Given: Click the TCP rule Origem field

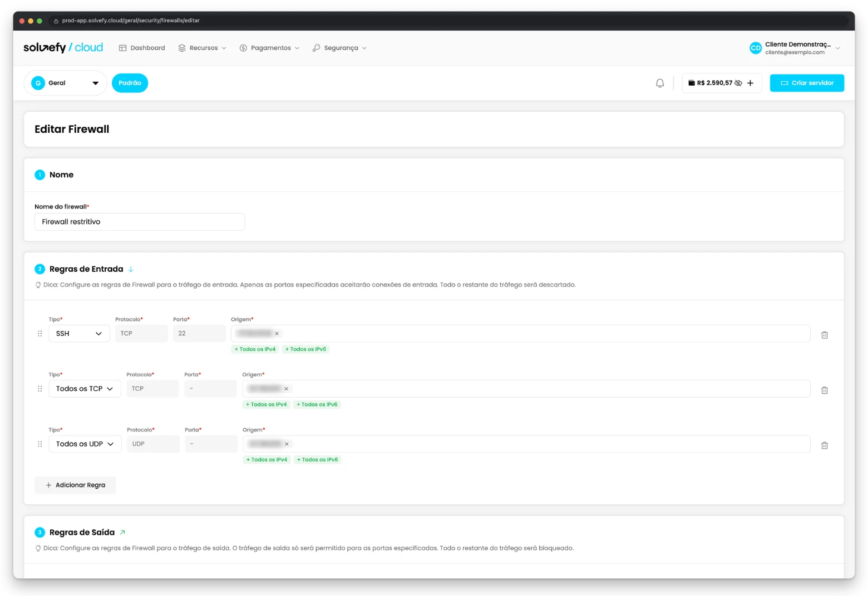Looking at the screenshot, I should point(526,389).
